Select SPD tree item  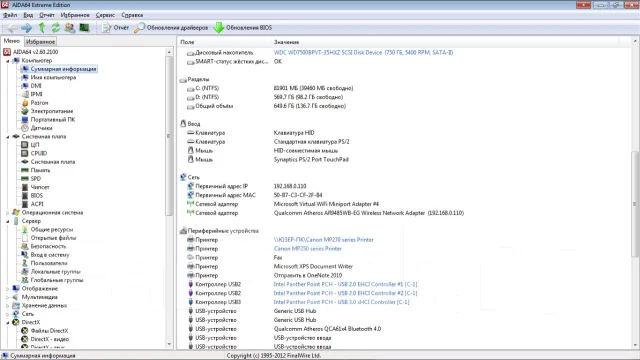pyautogui.click(x=36, y=179)
